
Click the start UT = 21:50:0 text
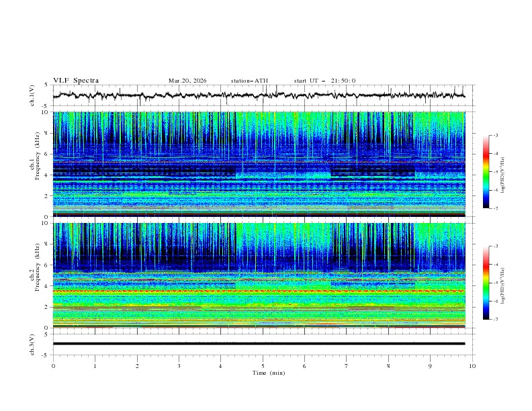click(x=324, y=81)
